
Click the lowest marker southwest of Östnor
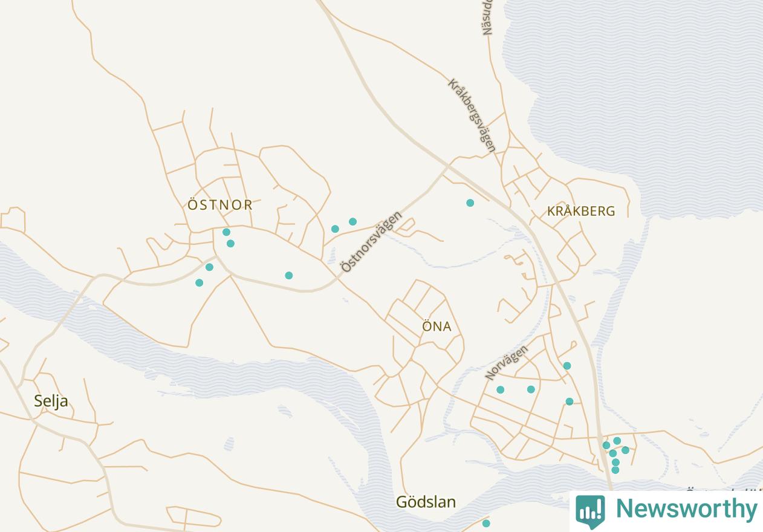[200, 283]
